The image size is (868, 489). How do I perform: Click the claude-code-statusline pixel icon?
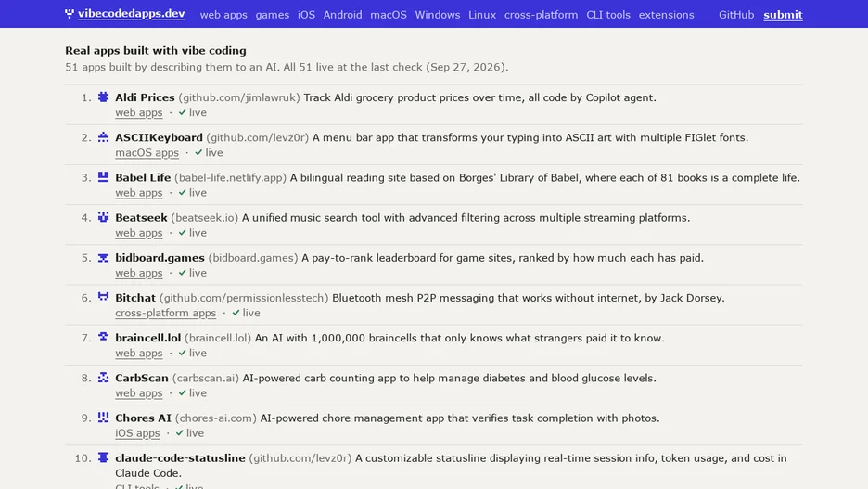click(104, 457)
